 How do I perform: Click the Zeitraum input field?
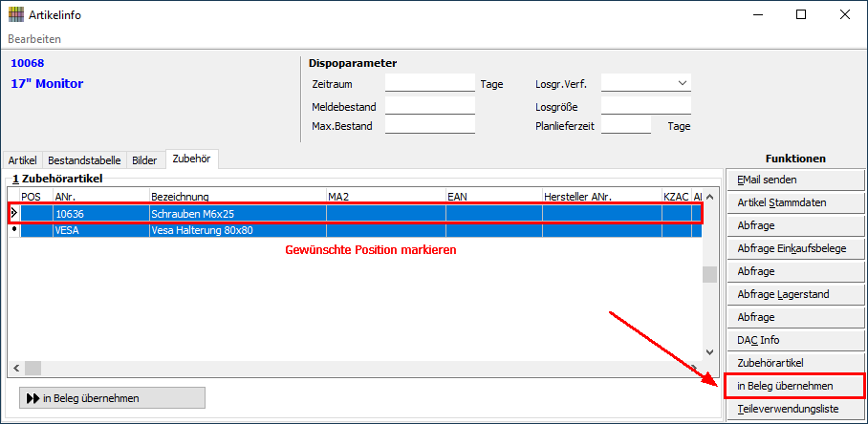(x=429, y=84)
